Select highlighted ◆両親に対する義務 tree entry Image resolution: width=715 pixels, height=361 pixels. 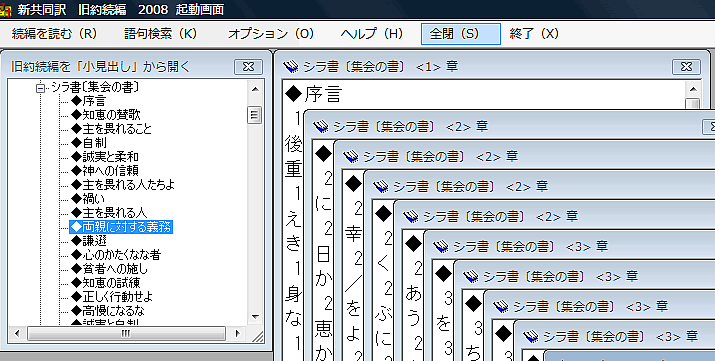click(x=121, y=227)
